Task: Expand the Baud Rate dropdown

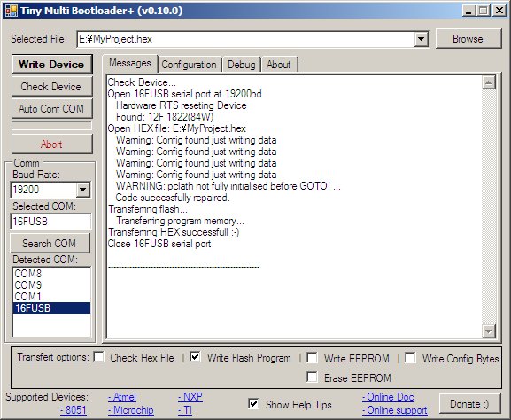Action: pos(83,190)
